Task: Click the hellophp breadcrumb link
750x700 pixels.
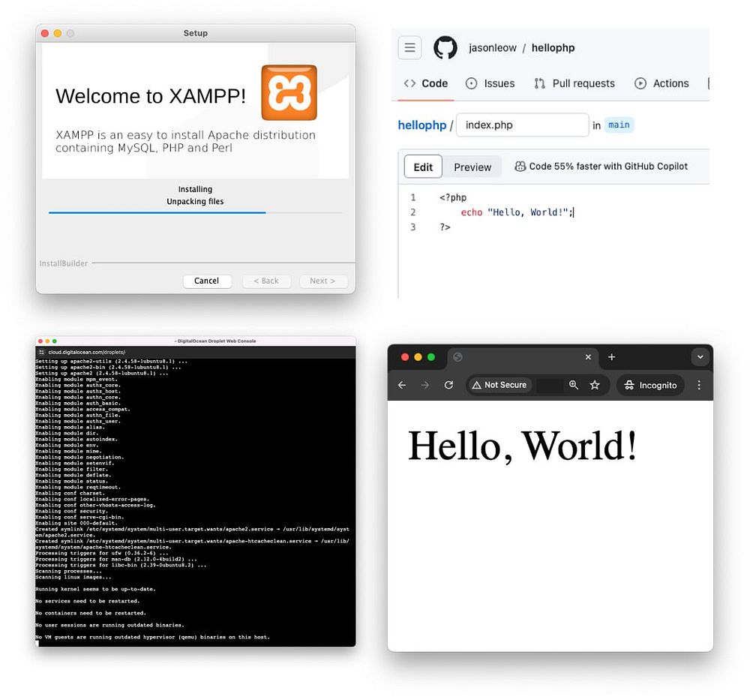Action: [421, 125]
